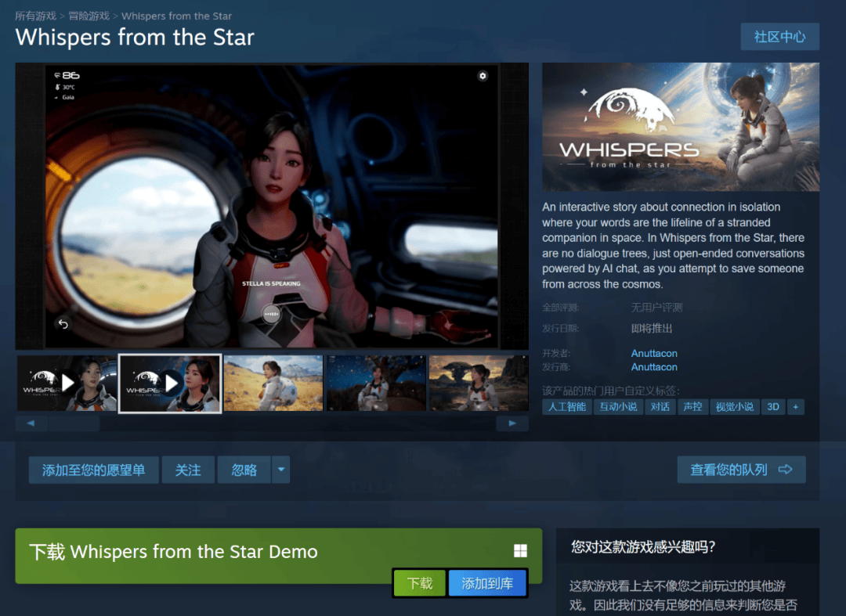This screenshot has height=616, width=846.
Task: Play the first trailer thumbnail
Action: pos(67,383)
